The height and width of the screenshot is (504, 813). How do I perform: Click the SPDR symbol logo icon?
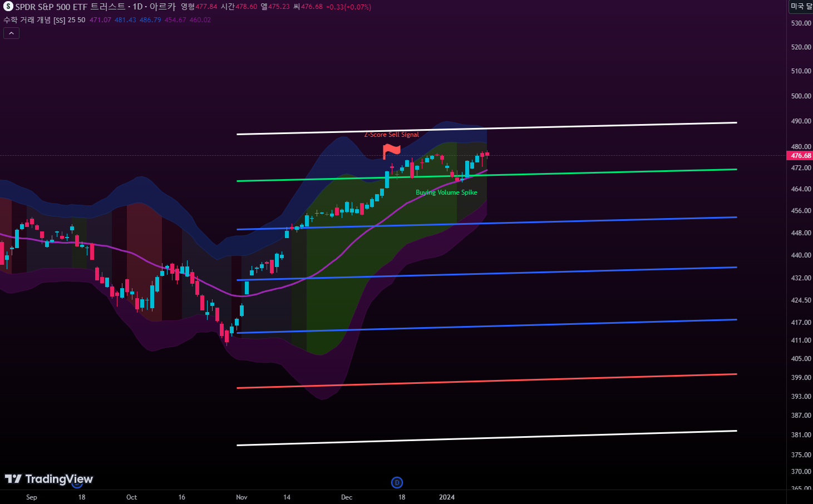(x=8, y=7)
